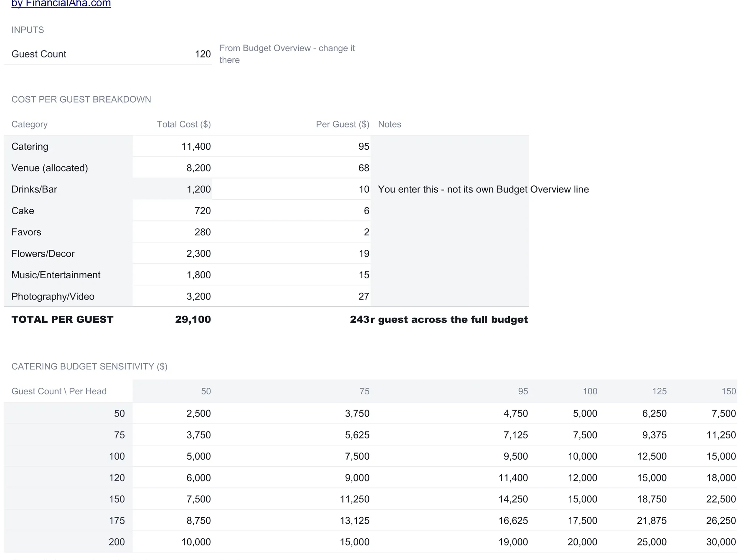Click the Favors total cost 280
The height and width of the screenshot is (560, 741).
pyautogui.click(x=203, y=232)
